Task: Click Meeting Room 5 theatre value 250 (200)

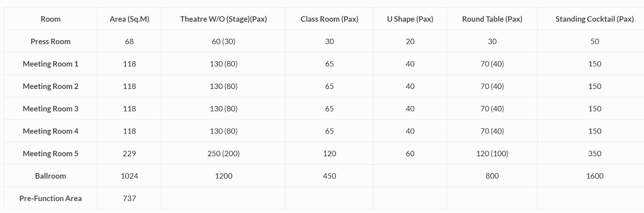Action: [223, 153]
